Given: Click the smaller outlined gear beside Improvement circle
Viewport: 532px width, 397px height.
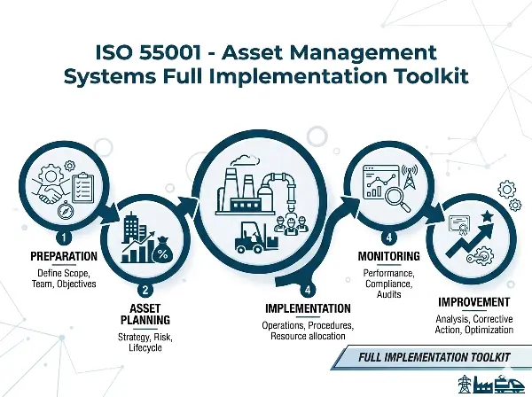Looking at the screenshot, I should (x=515, y=205).
